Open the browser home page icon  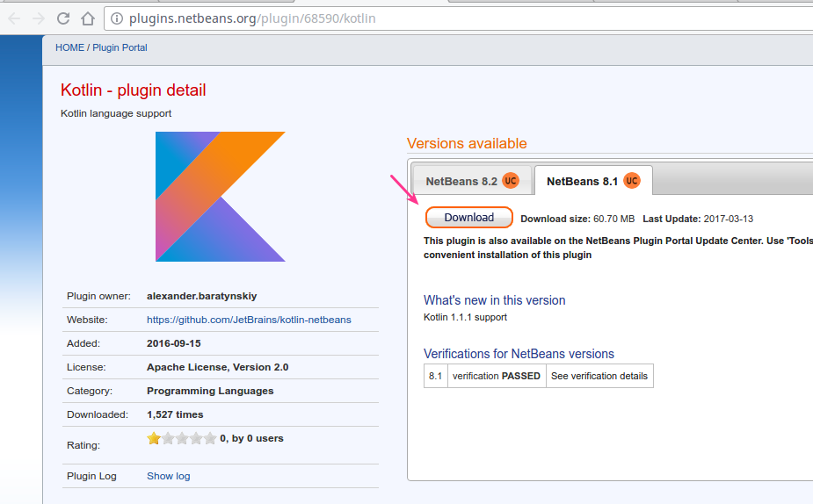click(x=88, y=18)
